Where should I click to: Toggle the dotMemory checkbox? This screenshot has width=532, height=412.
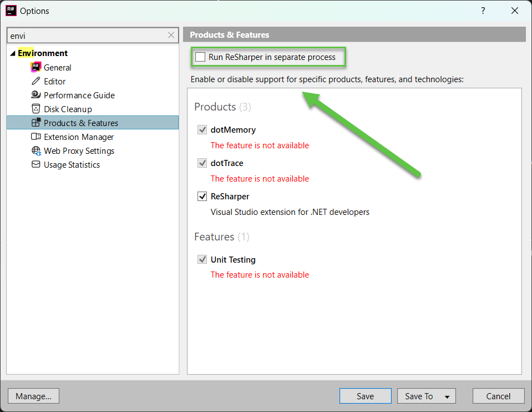[202, 130]
